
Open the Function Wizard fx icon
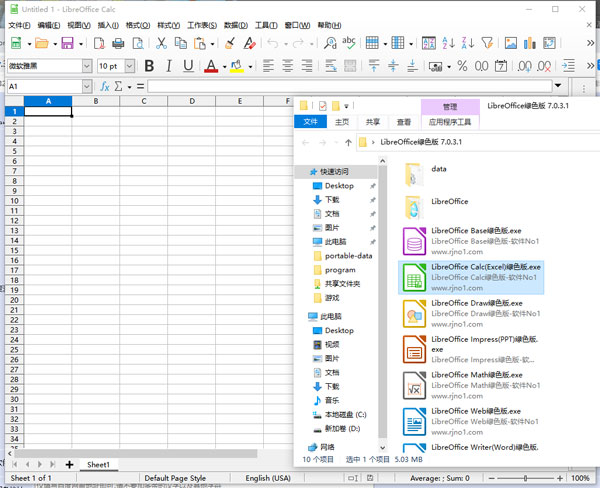coord(103,87)
